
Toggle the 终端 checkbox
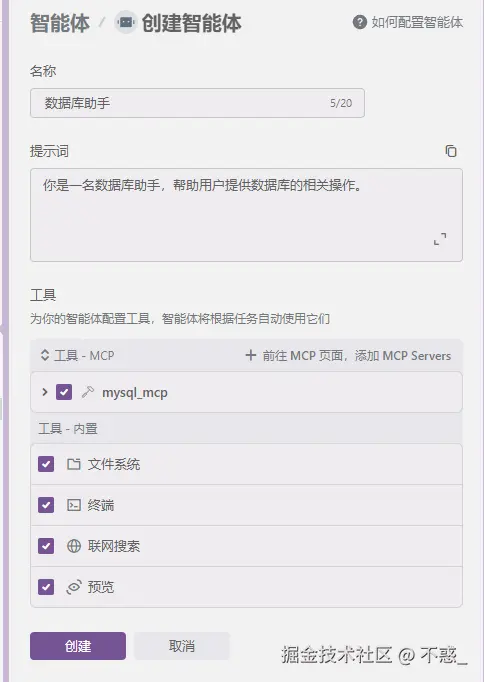46,505
